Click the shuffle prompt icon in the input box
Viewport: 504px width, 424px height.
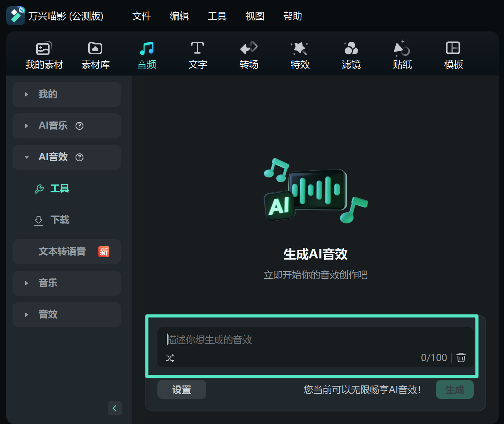click(170, 358)
